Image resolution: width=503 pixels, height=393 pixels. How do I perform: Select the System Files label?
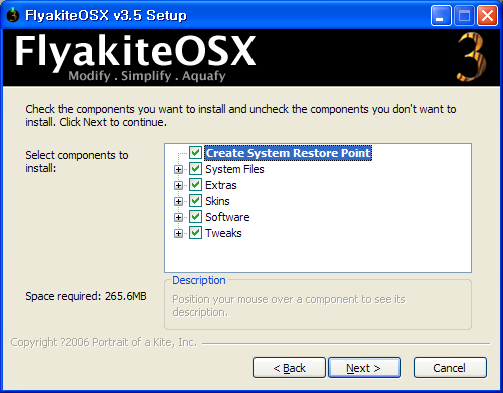click(x=235, y=169)
